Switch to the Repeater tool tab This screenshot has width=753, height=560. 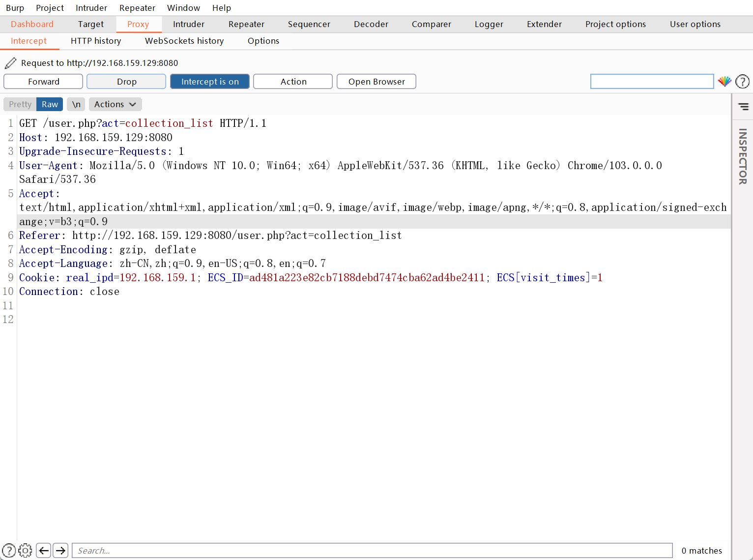(246, 24)
